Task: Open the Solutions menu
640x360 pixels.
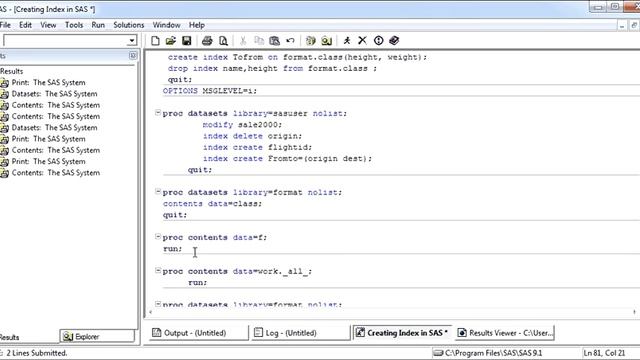Action: coord(129,25)
